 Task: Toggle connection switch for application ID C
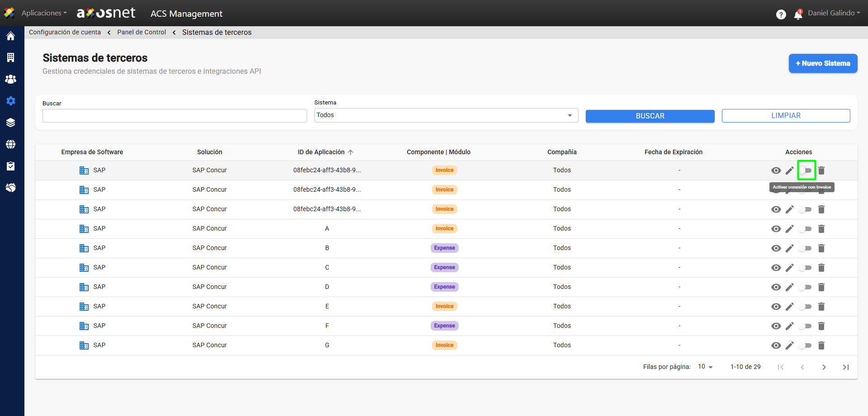(x=805, y=268)
